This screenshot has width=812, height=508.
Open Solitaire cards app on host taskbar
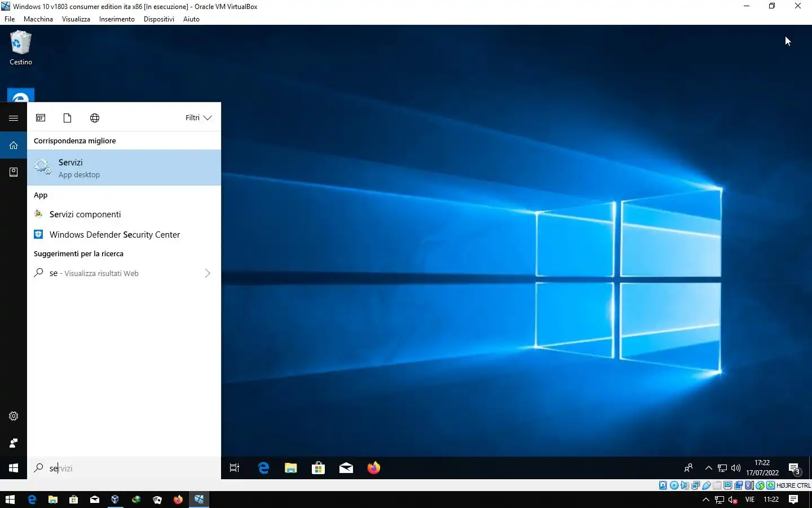click(157, 500)
